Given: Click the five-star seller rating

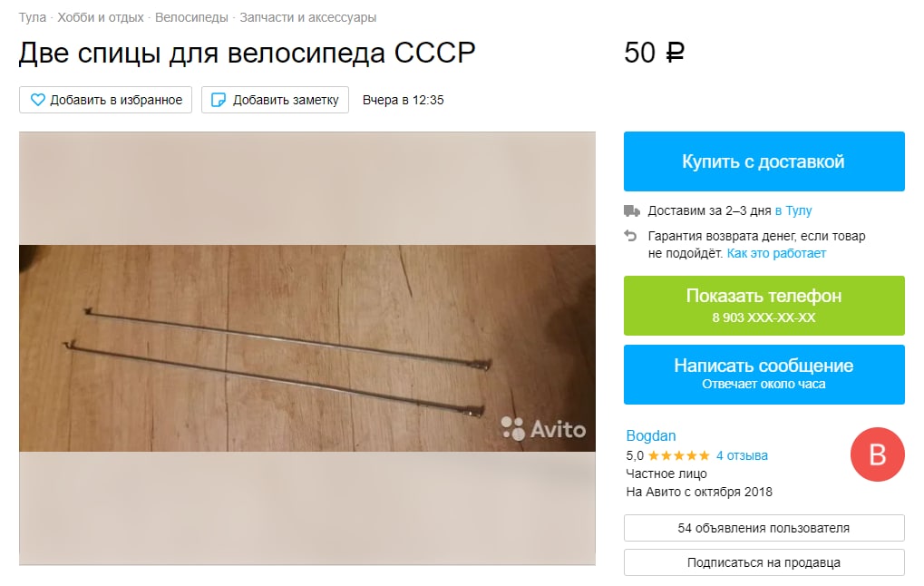Looking at the screenshot, I should 679,455.
